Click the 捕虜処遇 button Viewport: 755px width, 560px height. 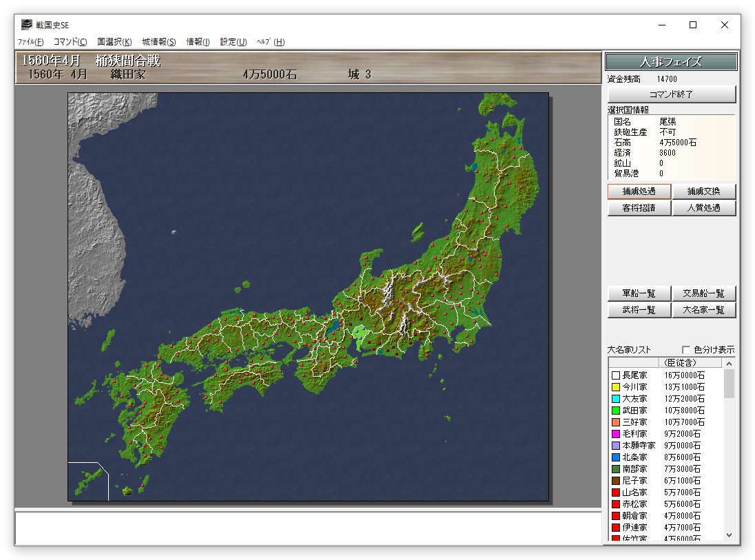639,191
